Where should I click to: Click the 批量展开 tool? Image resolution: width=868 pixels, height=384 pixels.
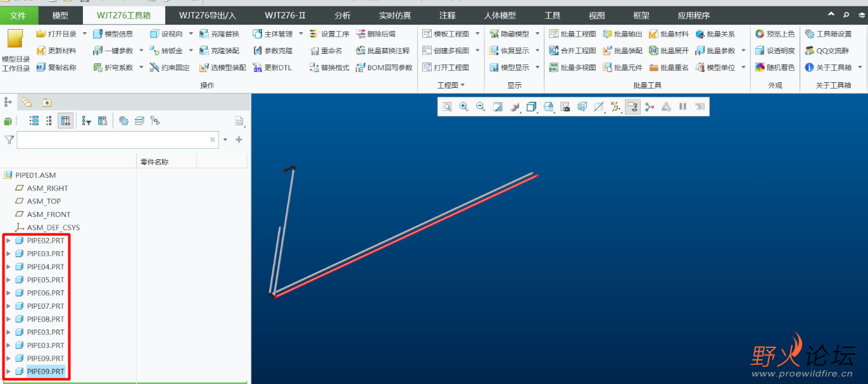coord(669,51)
